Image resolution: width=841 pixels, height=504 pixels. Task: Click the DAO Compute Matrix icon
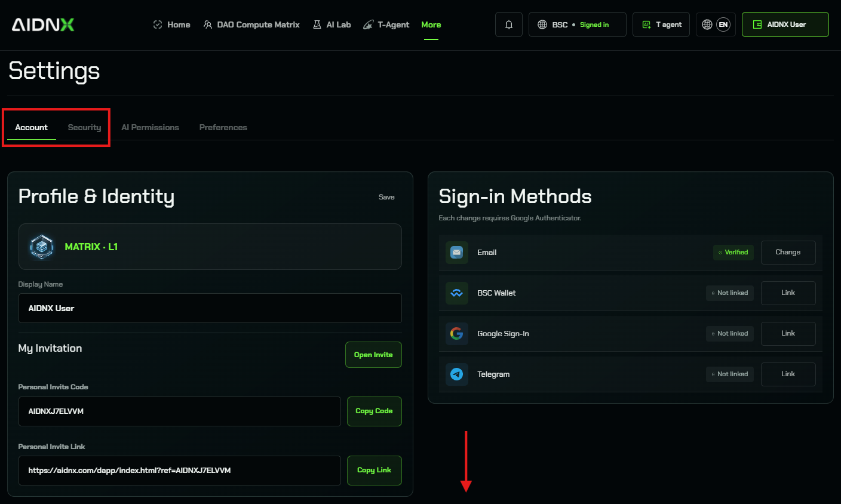[x=208, y=24]
